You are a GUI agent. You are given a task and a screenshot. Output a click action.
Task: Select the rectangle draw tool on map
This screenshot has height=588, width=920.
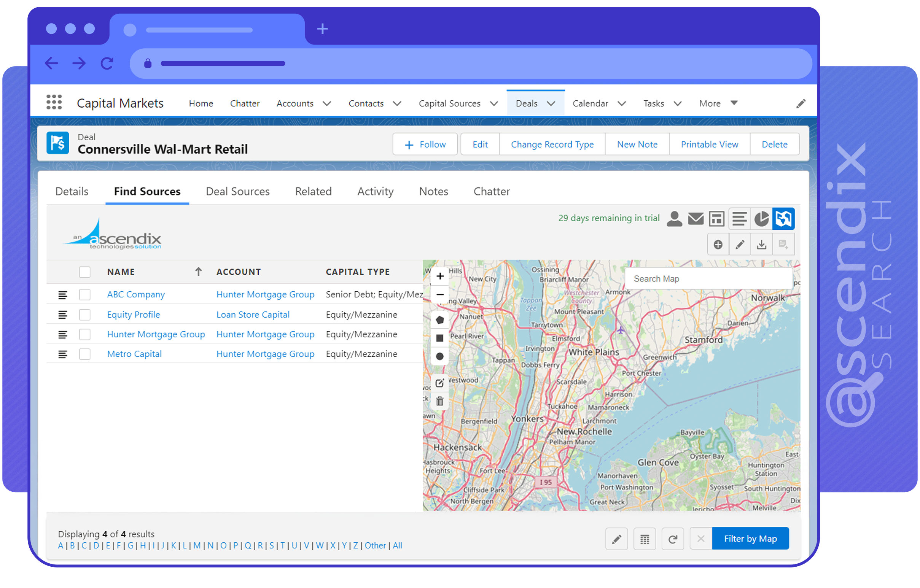coord(440,338)
